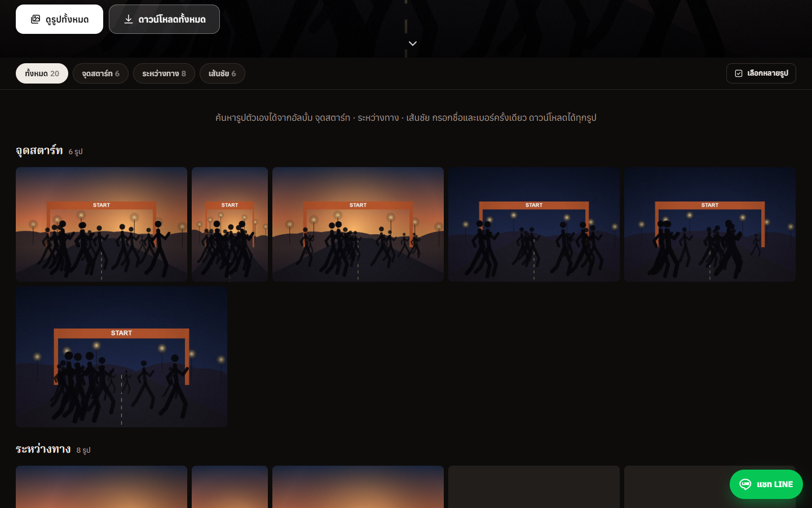Viewport: 812px width, 508px height.
Task: Click the ระหว่างทาง section heading
Action: tap(43, 449)
